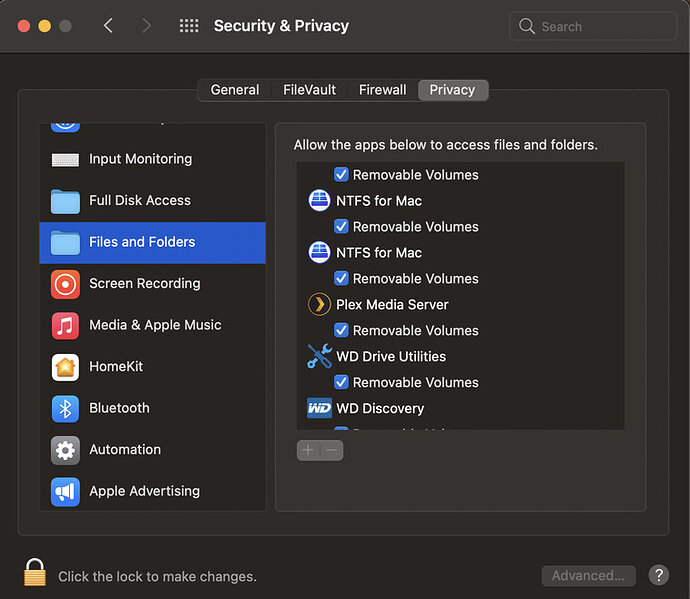Uncheck Removable Volumes above the first NTFS for Mac
The width and height of the screenshot is (690, 599).
(341, 175)
